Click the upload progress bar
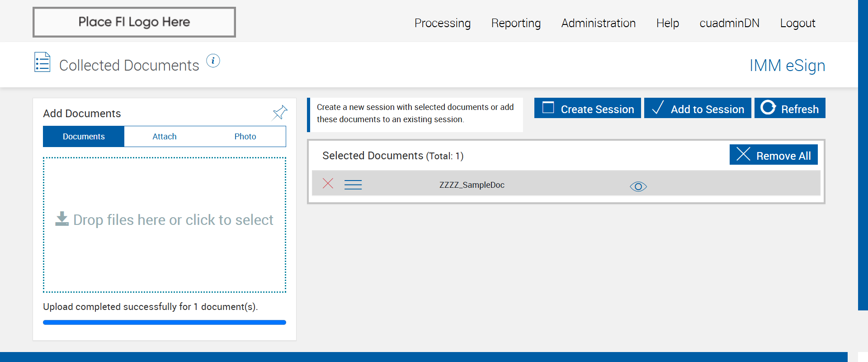This screenshot has width=868, height=362. [165, 323]
